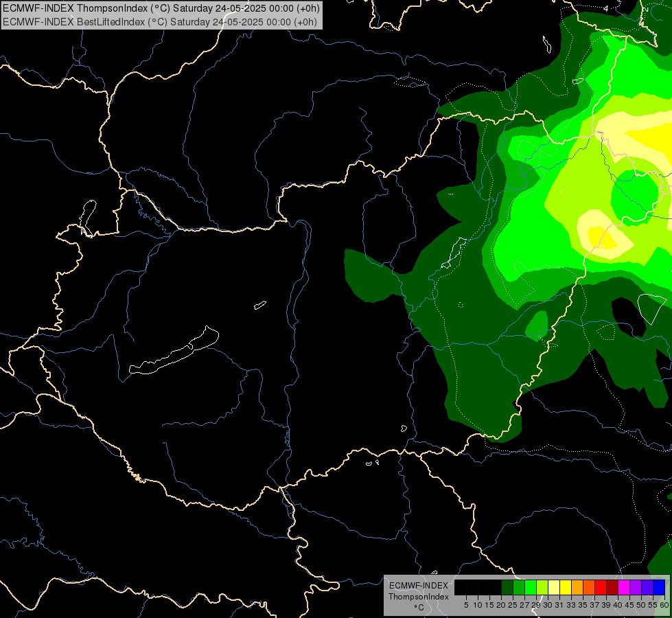The image size is (672, 618).
Task: Click the dark green 20–25 legend swatch
Action: [x=507, y=587]
